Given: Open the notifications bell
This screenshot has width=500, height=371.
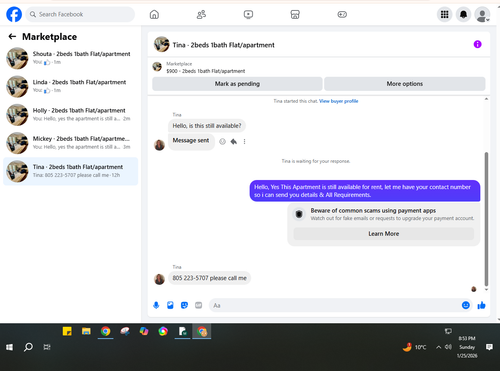Looking at the screenshot, I should (x=463, y=14).
